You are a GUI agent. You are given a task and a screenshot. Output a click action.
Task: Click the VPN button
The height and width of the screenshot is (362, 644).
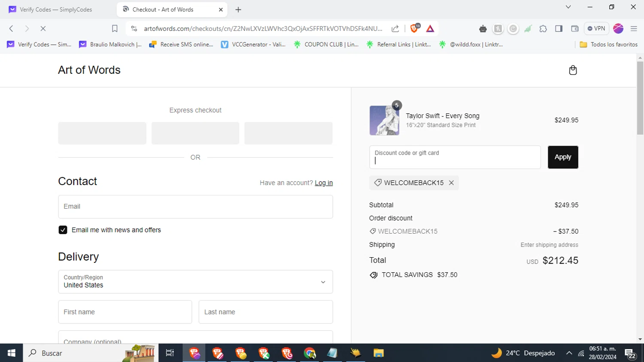596,28
